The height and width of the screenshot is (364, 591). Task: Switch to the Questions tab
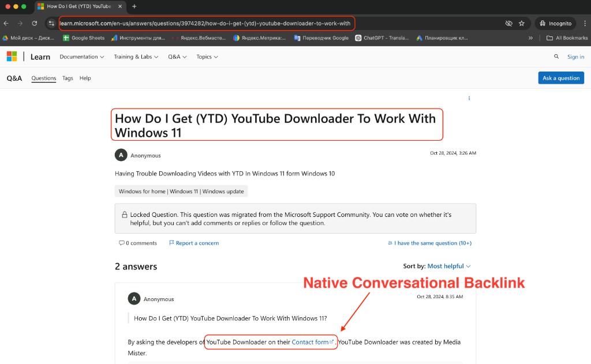click(x=44, y=78)
